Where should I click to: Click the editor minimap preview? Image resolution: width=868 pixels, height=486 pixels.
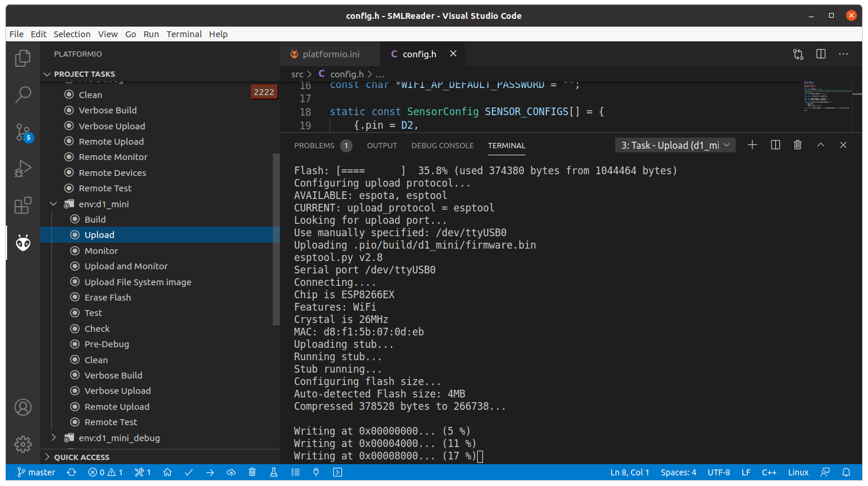click(827, 96)
